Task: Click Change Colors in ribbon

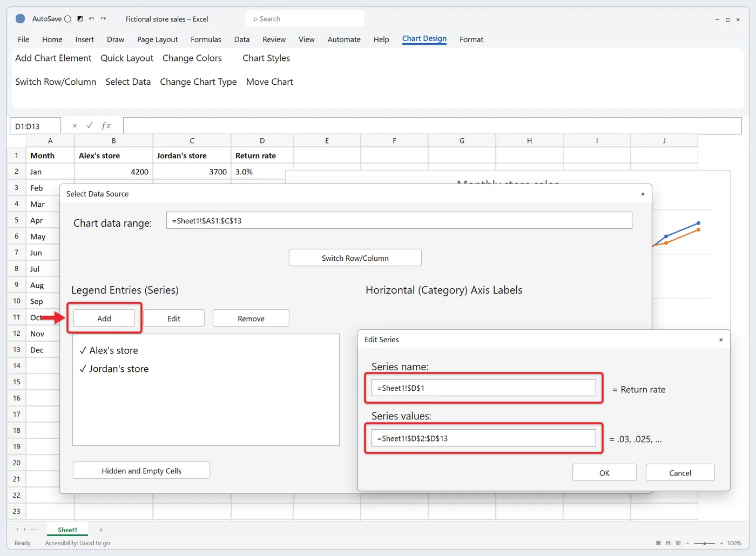Action: (x=192, y=58)
